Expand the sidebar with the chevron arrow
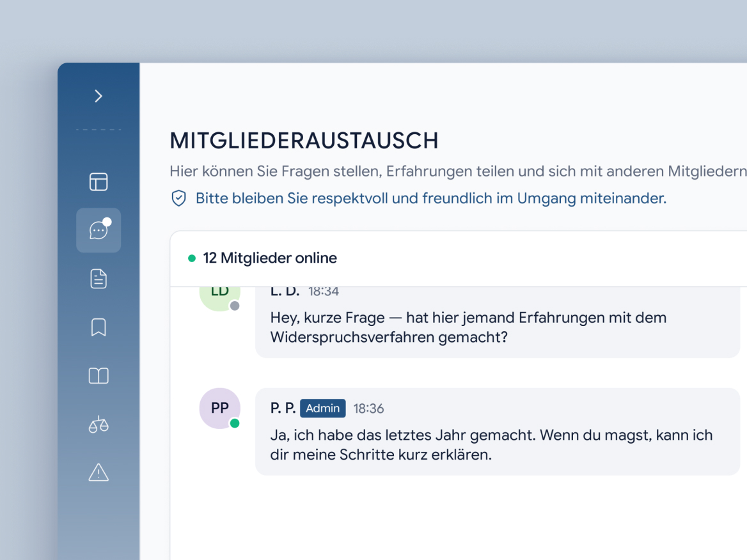 (98, 96)
